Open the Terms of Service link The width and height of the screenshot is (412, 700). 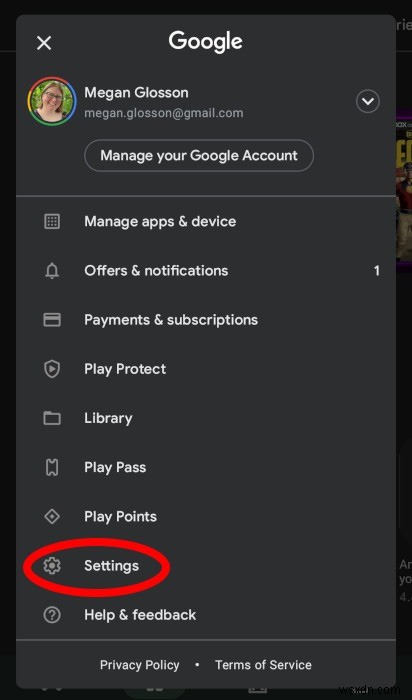tap(263, 665)
